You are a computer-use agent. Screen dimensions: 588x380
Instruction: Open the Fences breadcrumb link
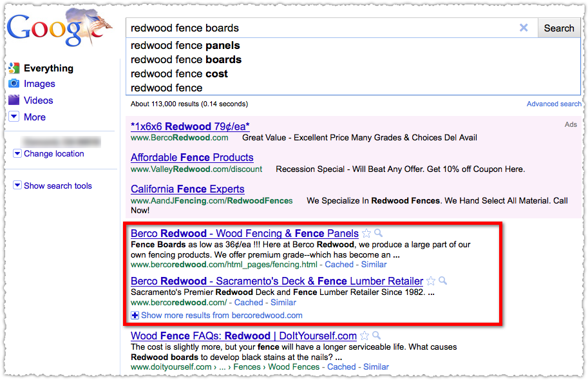click(247, 367)
